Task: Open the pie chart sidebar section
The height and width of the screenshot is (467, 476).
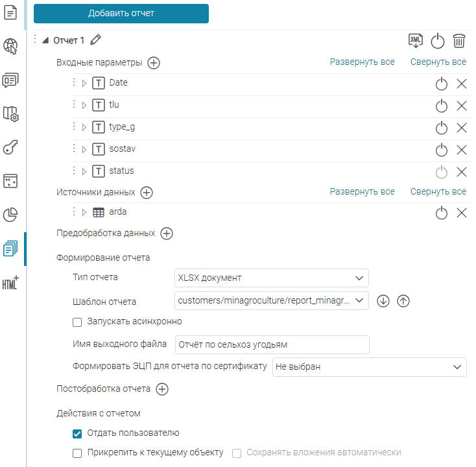Action: [x=11, y=215]
